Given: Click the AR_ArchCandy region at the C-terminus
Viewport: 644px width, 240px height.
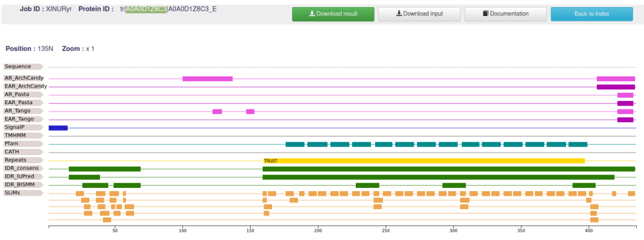Looking at the screenshot, I should 616,78.
